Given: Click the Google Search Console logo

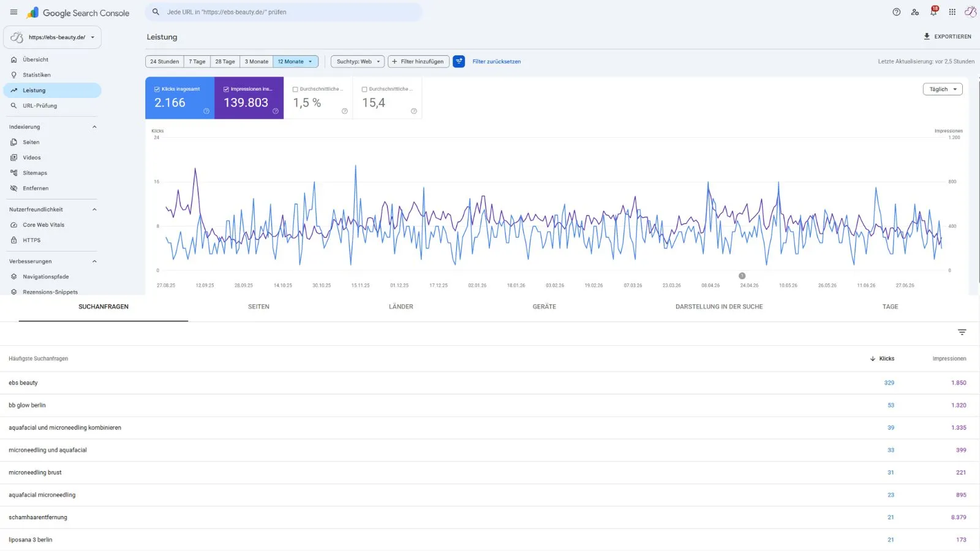Looking at the screenshot, I should click(x=78, y=13).
